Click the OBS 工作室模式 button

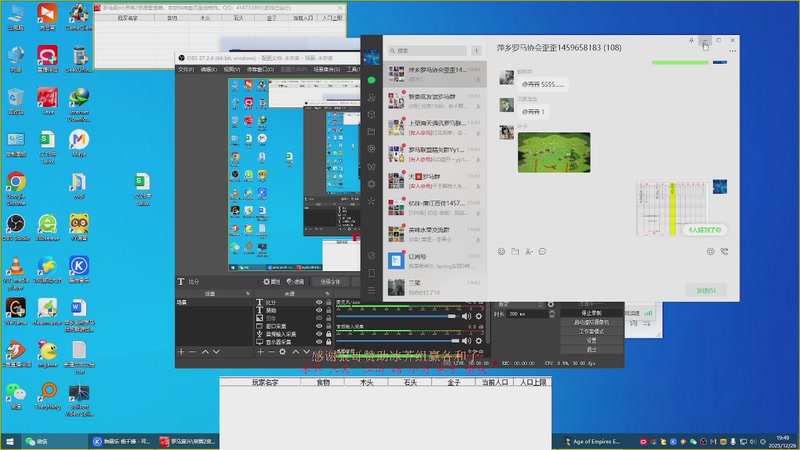coord(591,331)
